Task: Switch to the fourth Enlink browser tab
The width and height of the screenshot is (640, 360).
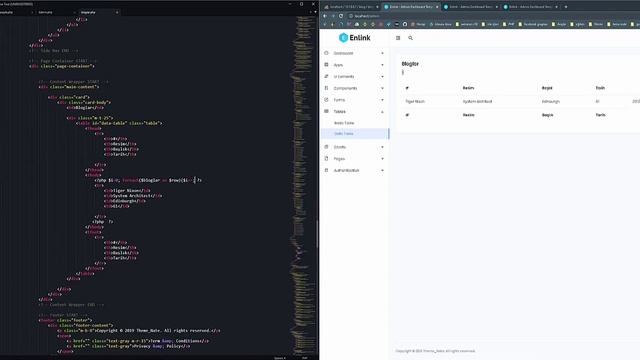Action: [x=531, y=7]
